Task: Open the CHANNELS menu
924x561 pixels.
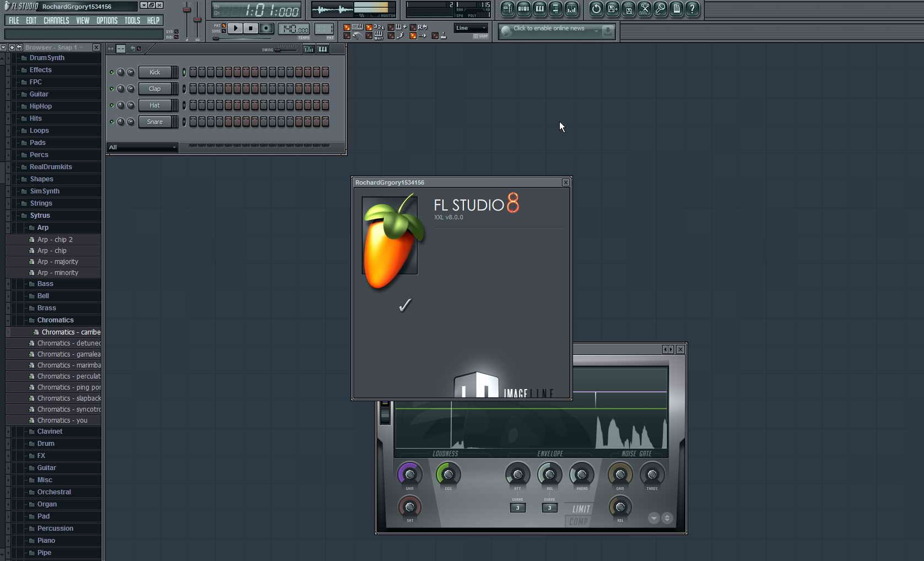Action: click(x=56, y=20)
